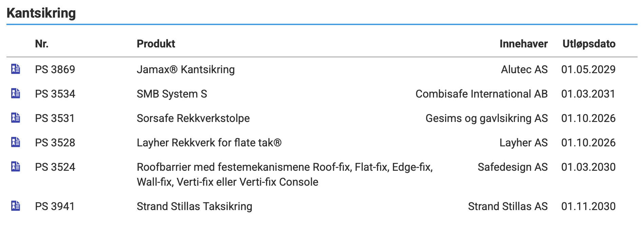Open document icon for PS 3869
Screen dimensions: 644x227
16,69
